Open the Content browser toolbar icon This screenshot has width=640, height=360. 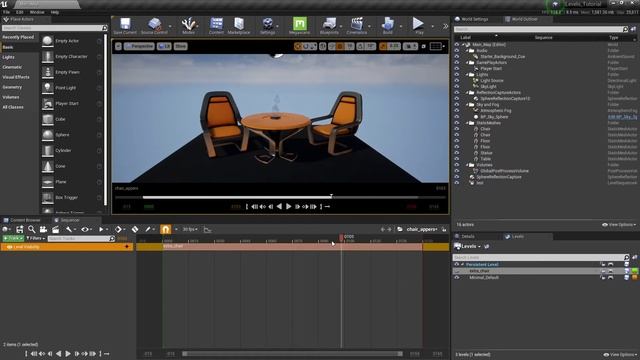[x=216, y=24]
